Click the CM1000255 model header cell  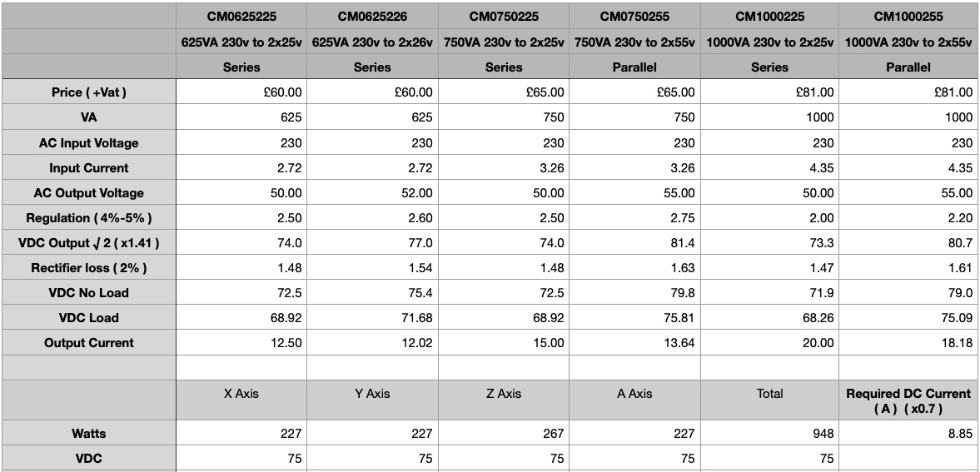pos(908,16)
